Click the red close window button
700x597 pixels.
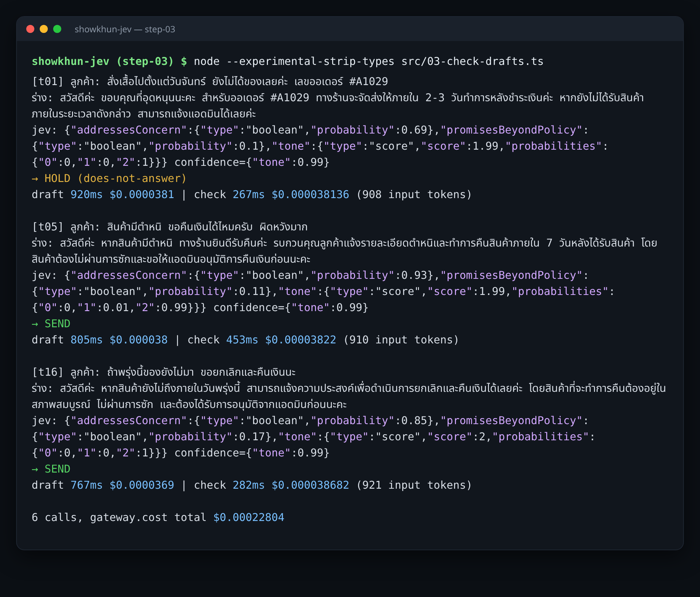[30, 29]
